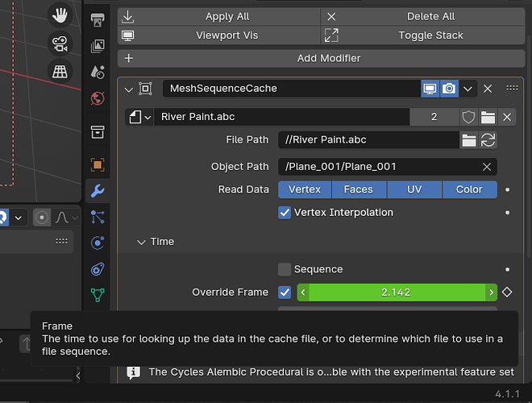Image resolution: width=532 pixels, height=403 pixels.
Task: Open the Object properties tab
Action: 98,165
